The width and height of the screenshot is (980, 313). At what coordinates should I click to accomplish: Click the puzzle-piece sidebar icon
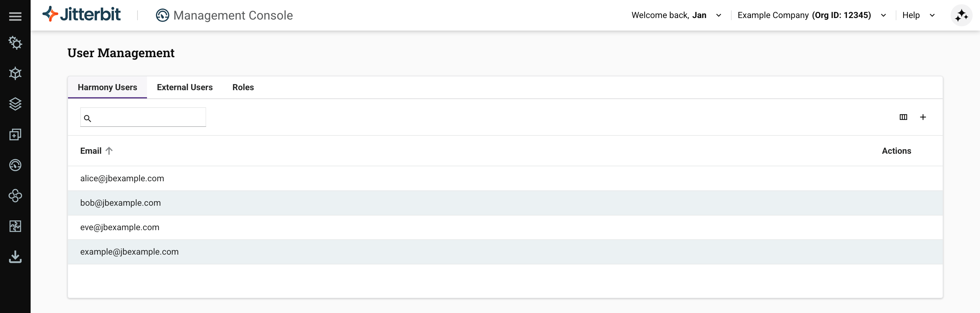pos(15,226)
